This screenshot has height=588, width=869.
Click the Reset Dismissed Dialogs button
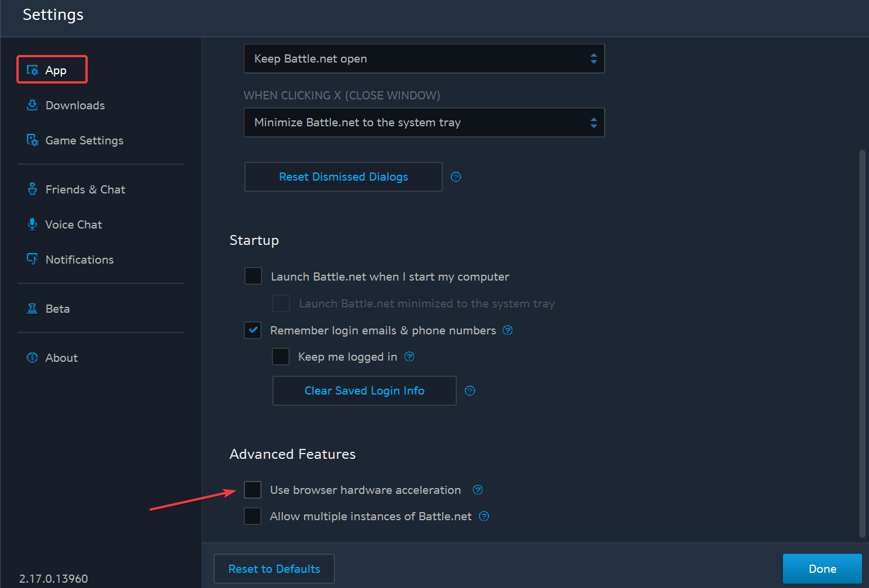(343, 177)
